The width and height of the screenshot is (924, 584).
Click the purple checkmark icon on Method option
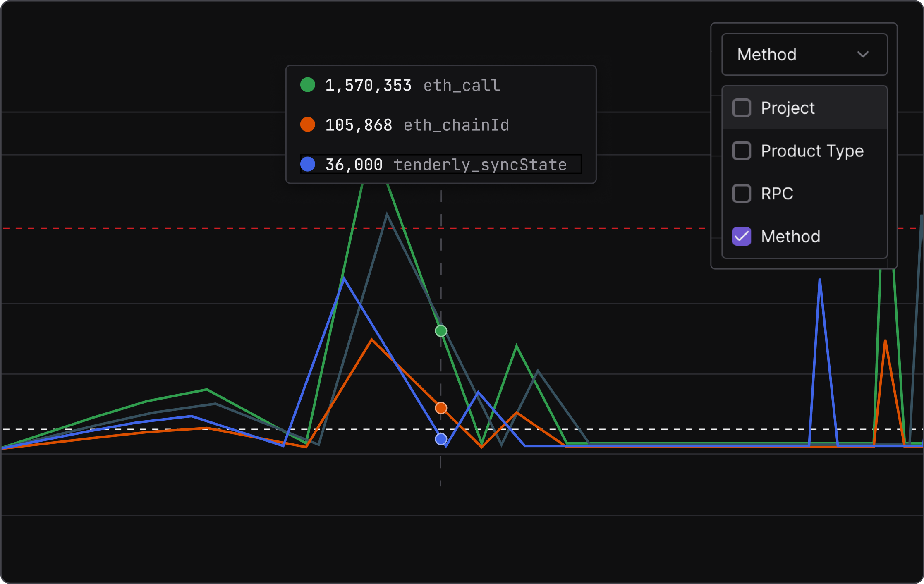point(742,236)
